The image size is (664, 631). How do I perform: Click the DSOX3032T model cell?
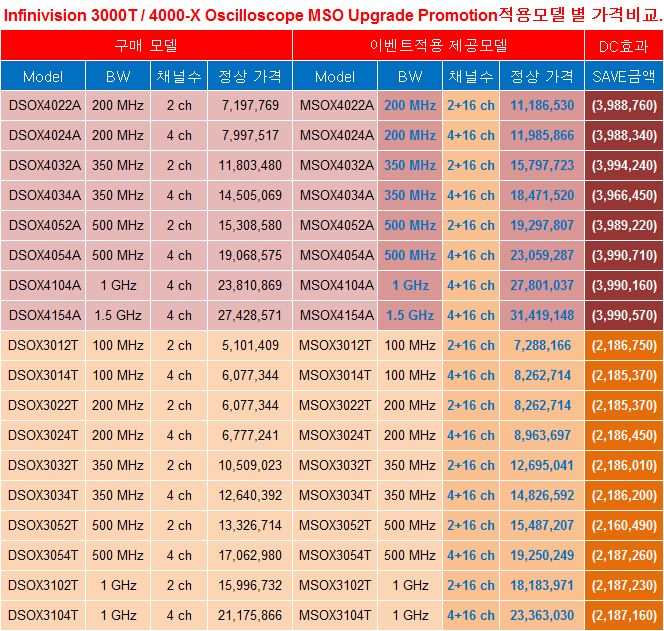point(43,465)
